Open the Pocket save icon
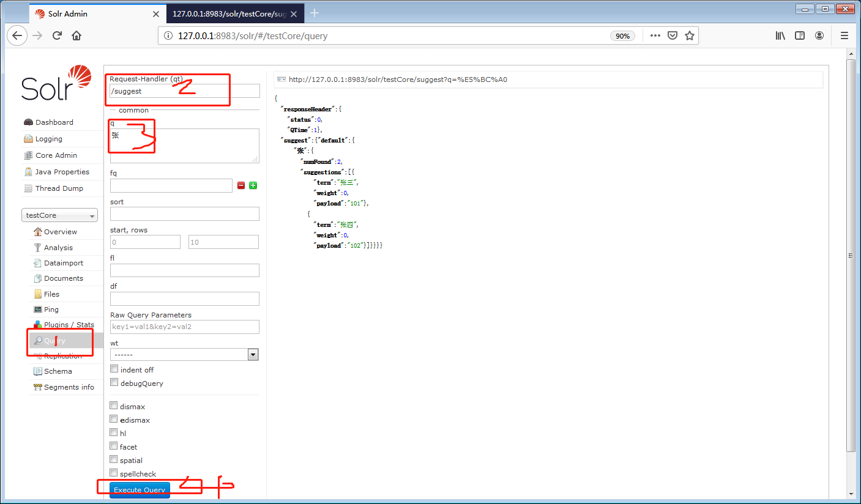861x504 pixels. pos(673,35)
